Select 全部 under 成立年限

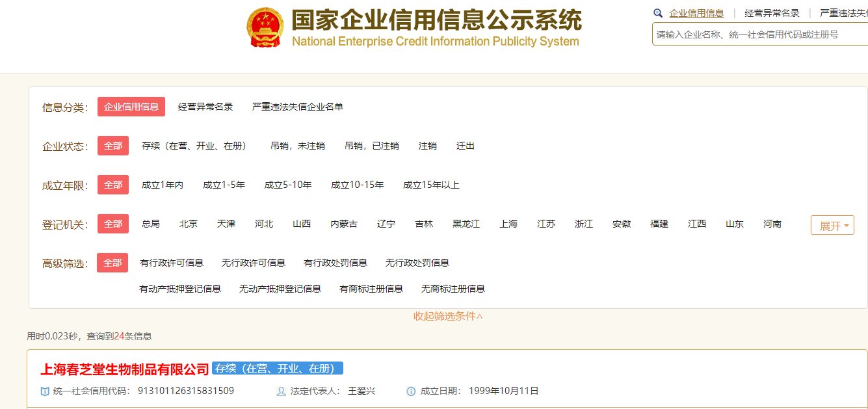(x=113, y=185)
